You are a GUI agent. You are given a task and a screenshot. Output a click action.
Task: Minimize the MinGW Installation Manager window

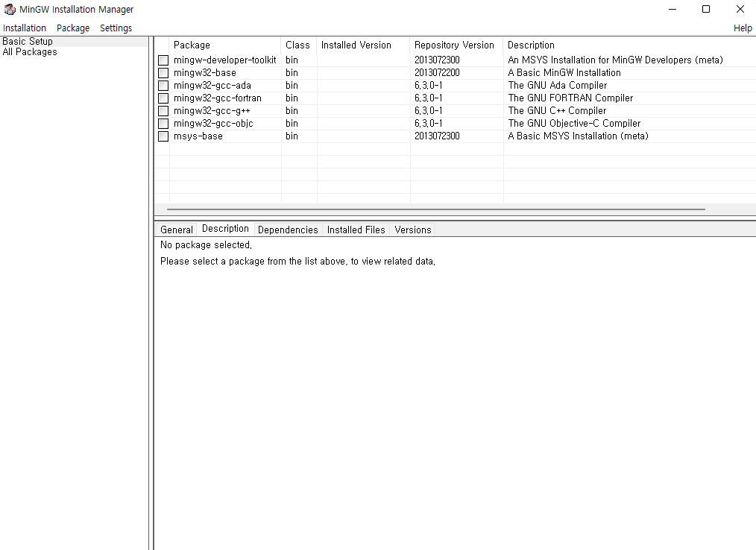[672, 9]
